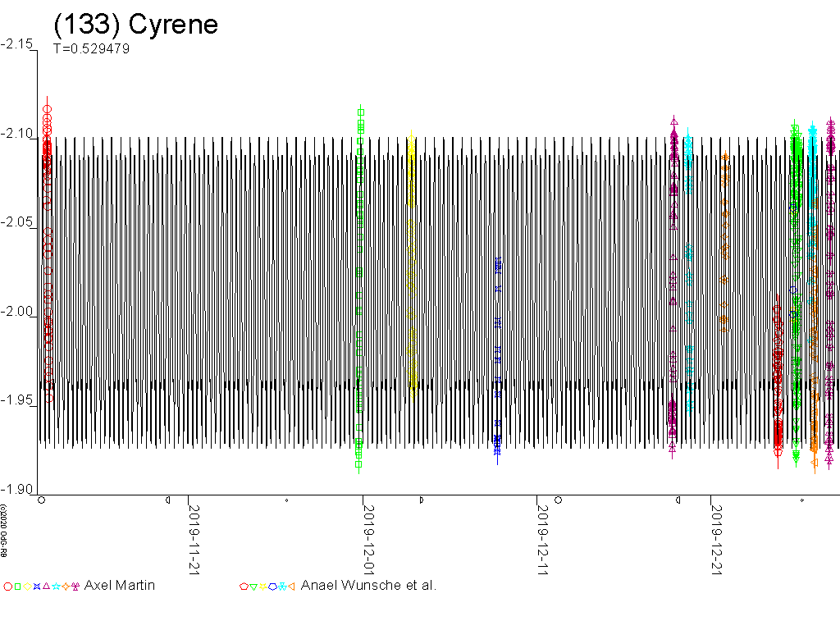This screenshot has height=630, width=840.
Task: Click the y-axis label "-2.15"
Action: click(16, 44)
